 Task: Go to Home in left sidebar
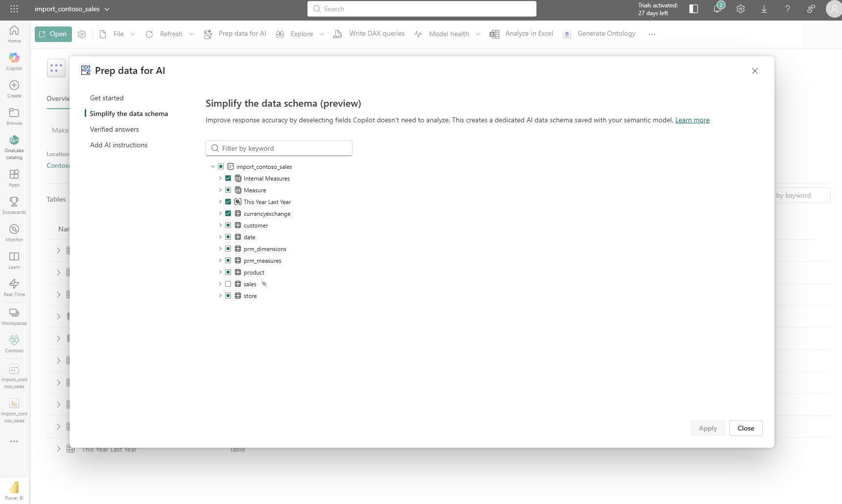[14, 34]
